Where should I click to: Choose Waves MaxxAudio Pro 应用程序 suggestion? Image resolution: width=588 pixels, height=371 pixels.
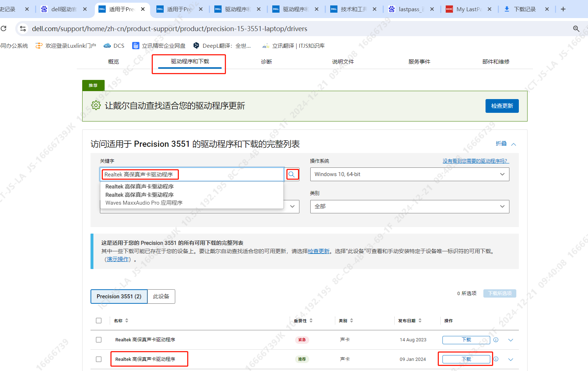144,203
